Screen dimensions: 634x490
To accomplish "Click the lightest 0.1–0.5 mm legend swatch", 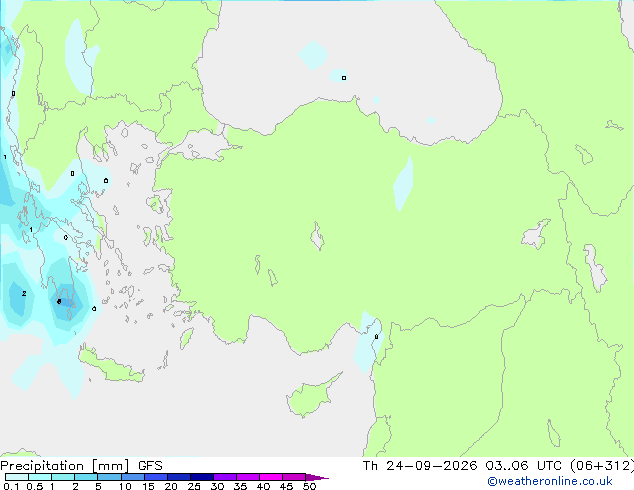I will pyautogui.click(x=17, y=477).
